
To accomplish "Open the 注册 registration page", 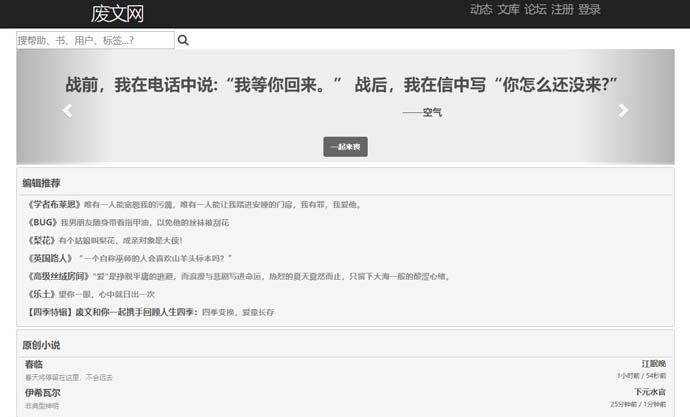I will (x=562, y=10).
